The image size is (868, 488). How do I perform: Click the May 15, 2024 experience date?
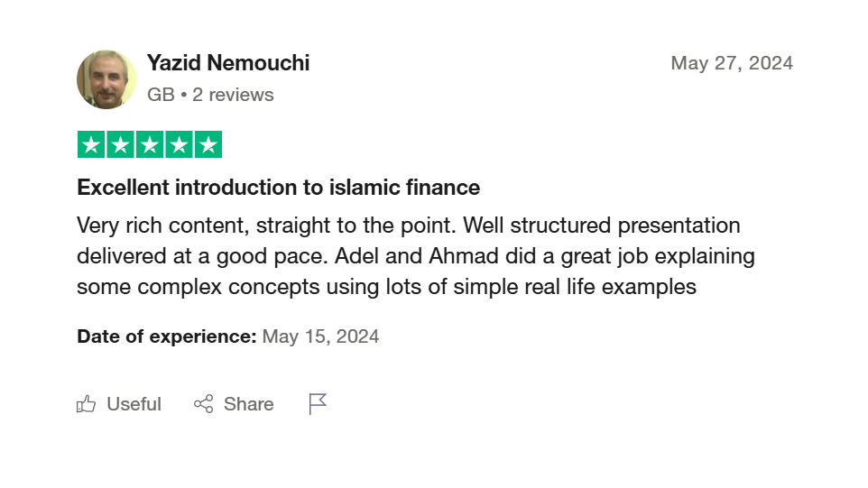320,336
